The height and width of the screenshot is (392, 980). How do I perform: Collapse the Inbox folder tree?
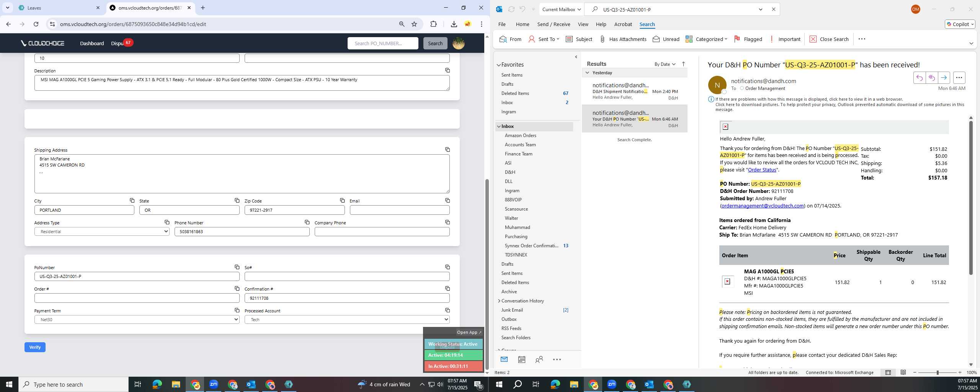click(499, 126)
